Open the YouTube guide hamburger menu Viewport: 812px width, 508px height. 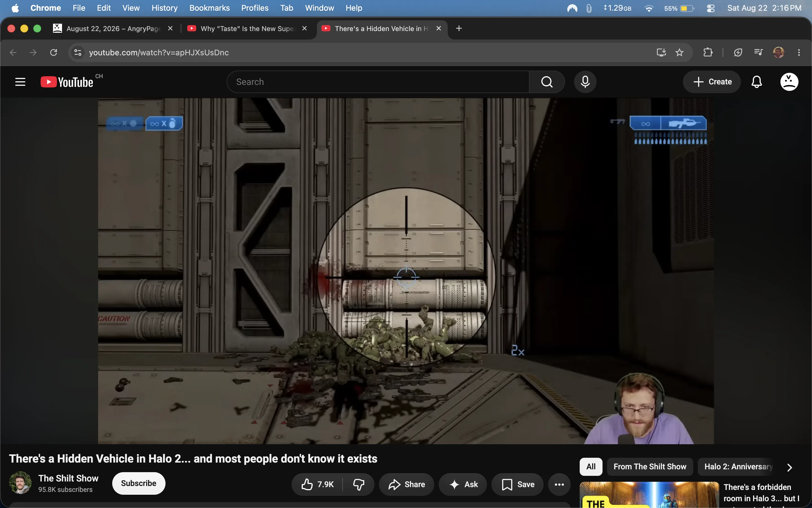coord(20,82)
